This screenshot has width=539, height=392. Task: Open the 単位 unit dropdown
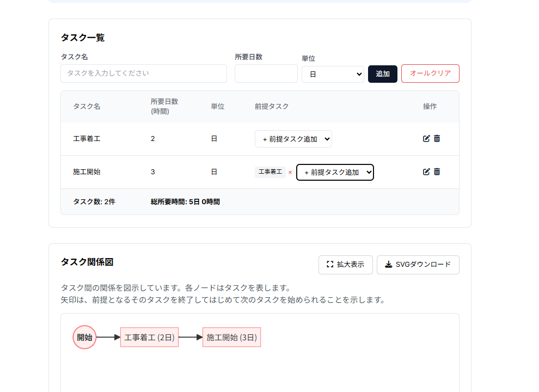[333, 74]
